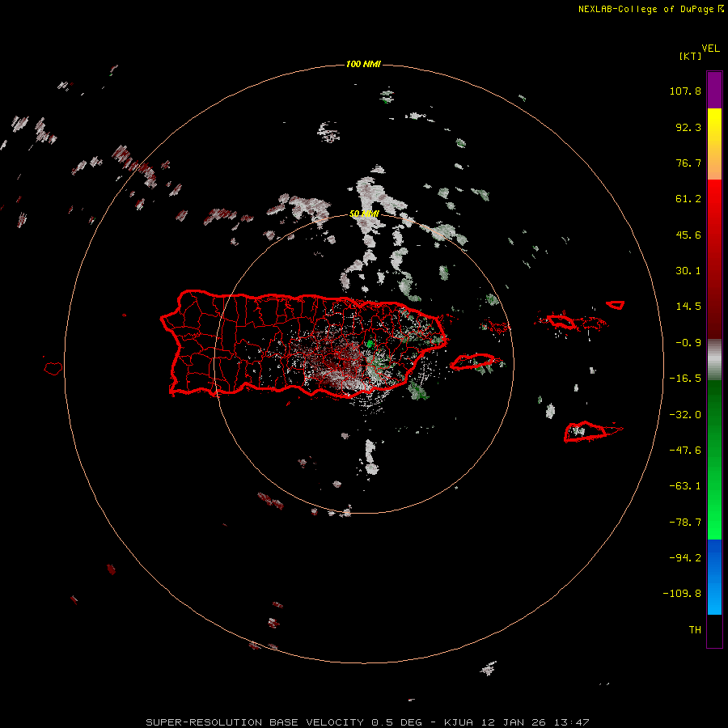Viewport: 728px width, 728px height.
Task: Click the gray near-zero color bar segment
Action: click(x=714, y=358)
